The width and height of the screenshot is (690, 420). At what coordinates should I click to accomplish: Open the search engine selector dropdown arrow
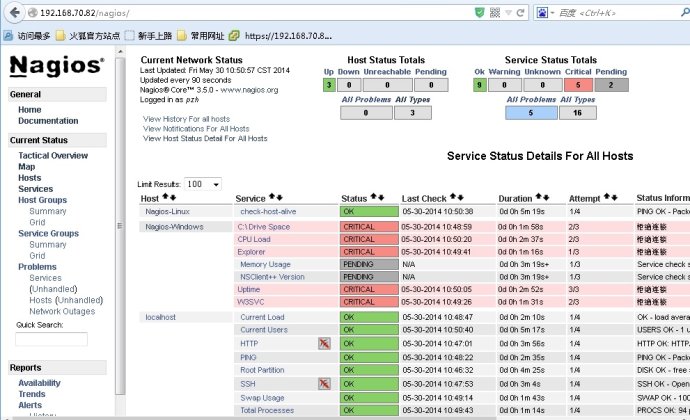552,13
